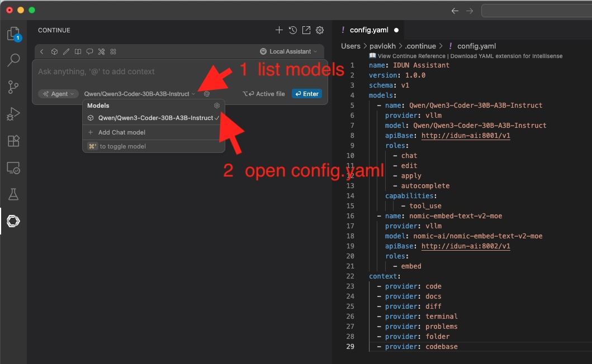Click the 'provider: problems' line
The height and width of the screenshot is (364, 592).
417,327
